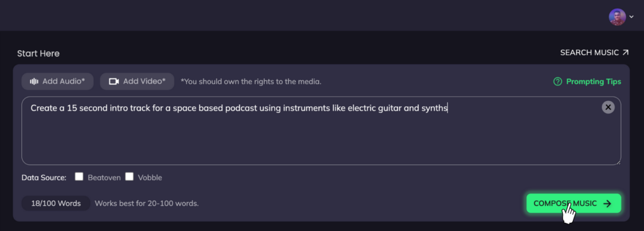The image size is (644, 231).
Task: Click the COMPOSE MUSIC button
Action: (574, 203)
